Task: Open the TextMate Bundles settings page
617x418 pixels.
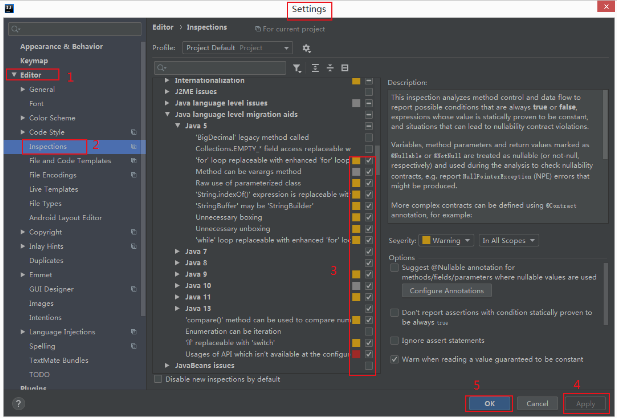Action: 59,360
